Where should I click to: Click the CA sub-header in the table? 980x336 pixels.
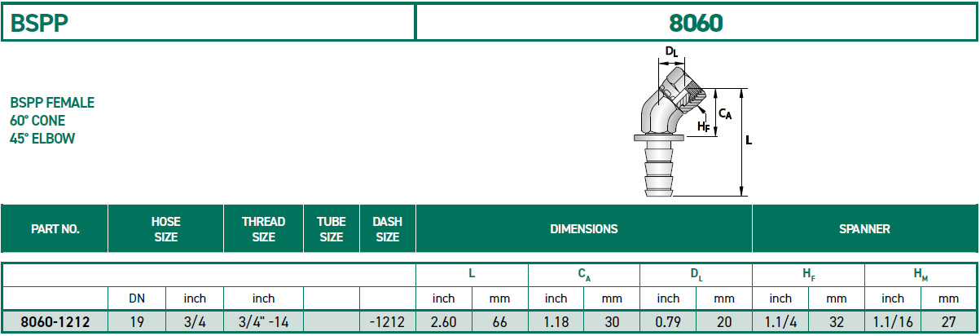584,276
